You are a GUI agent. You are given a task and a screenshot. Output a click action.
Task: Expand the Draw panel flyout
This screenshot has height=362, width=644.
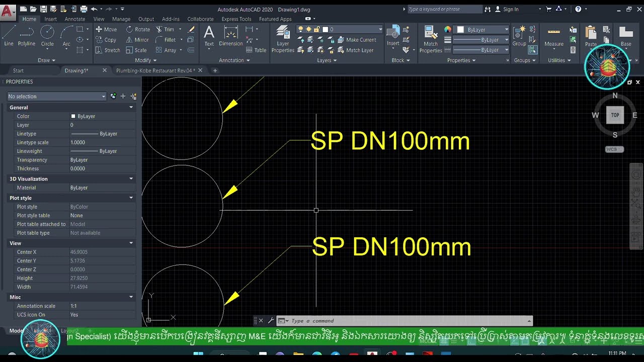pos(47,60)
